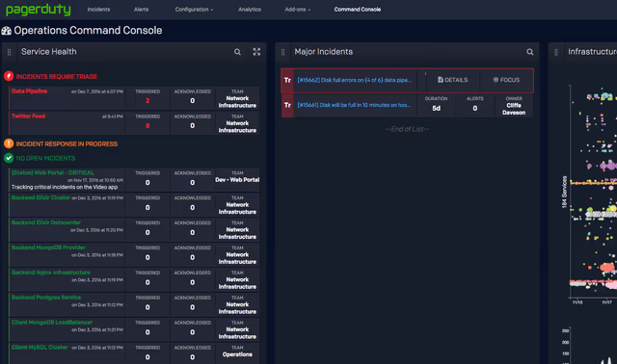
Task: Collapse the Incidents Require Triage section
Action: 57,77
